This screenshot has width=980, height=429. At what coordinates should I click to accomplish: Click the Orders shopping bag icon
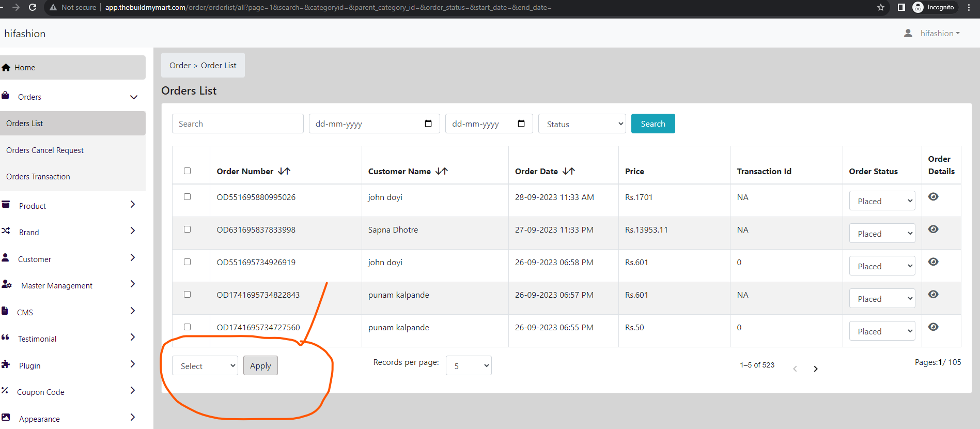[x=5, y=96]
